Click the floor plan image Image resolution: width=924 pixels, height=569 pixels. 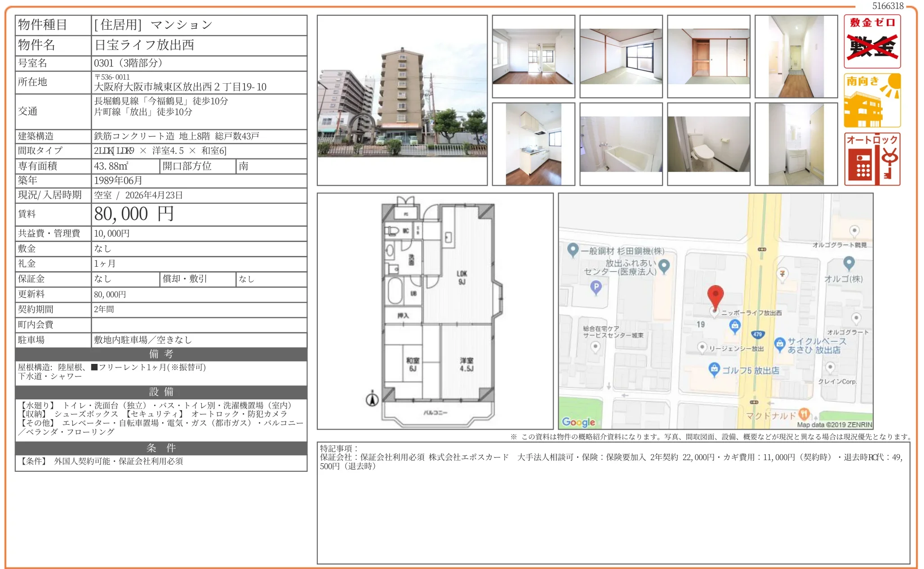[435, 311]
